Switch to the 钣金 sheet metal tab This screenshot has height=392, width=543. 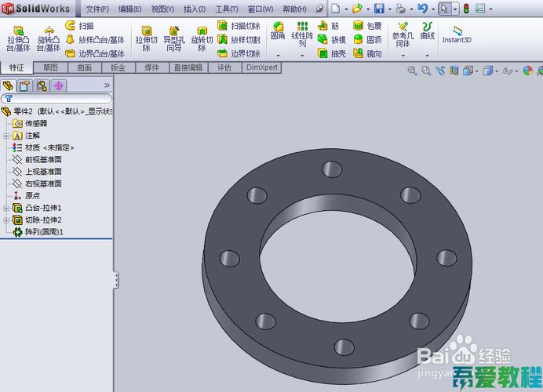pyautogui.click(x=118, y=67)
